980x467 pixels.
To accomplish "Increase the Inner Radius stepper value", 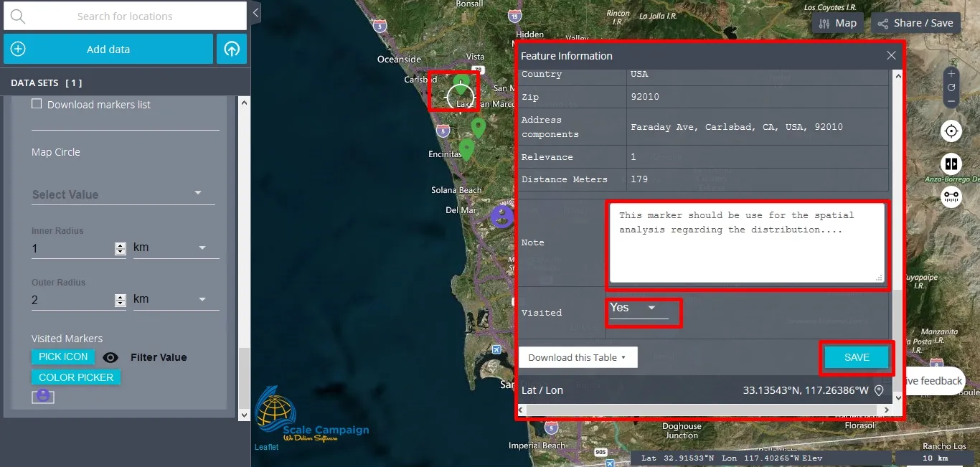I will click(121, 245).
